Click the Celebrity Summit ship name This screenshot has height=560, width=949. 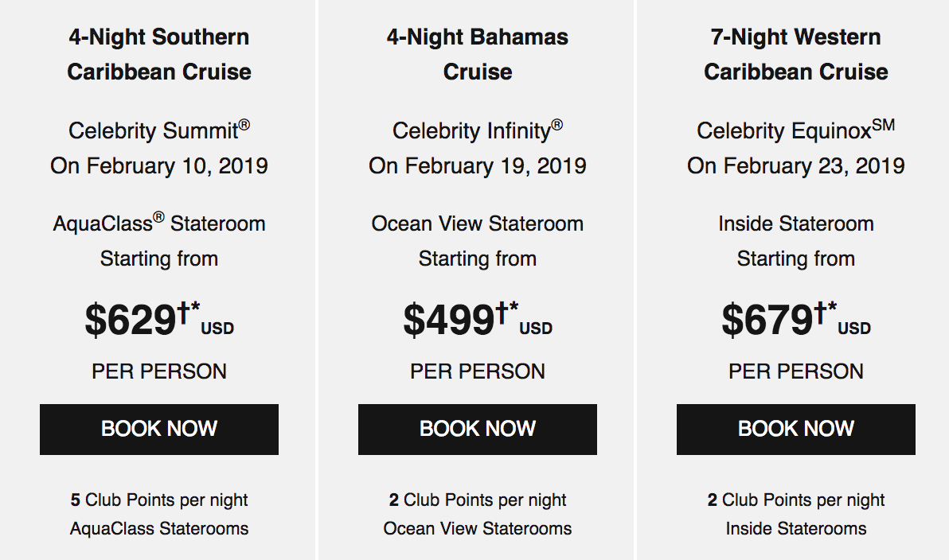[x=159, y=130]
